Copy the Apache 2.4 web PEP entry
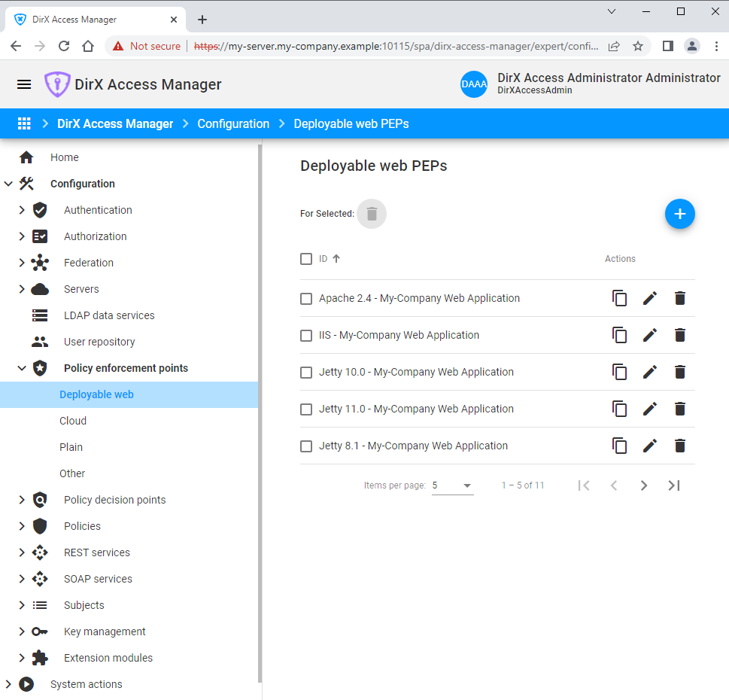Image resolution: width=729 pixels, height=700 pixels. coord(619,298)
